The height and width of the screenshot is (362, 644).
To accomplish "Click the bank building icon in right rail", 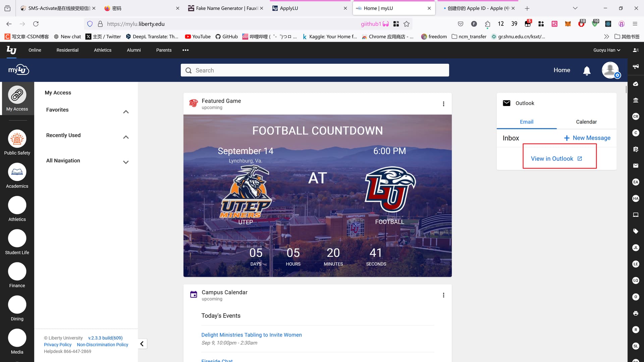I will point(636,100).
